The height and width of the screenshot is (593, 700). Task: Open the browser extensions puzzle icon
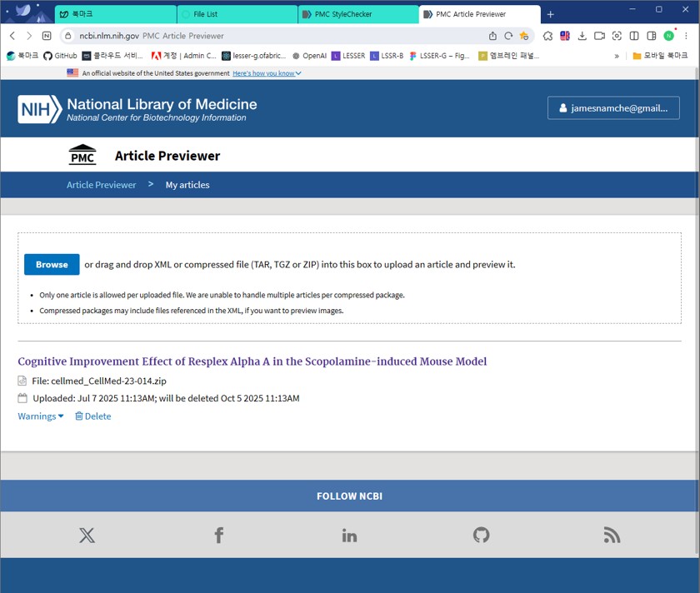coord(547,36)
